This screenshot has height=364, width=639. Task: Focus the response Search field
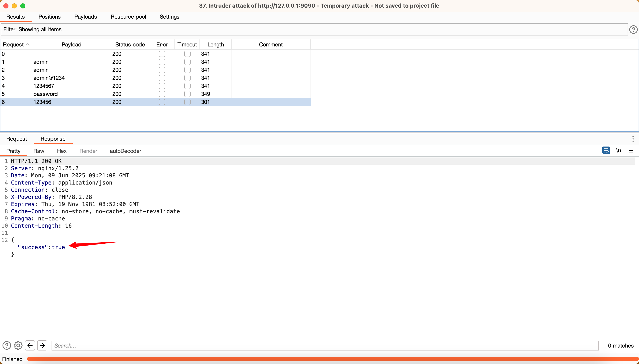[325, 345]
